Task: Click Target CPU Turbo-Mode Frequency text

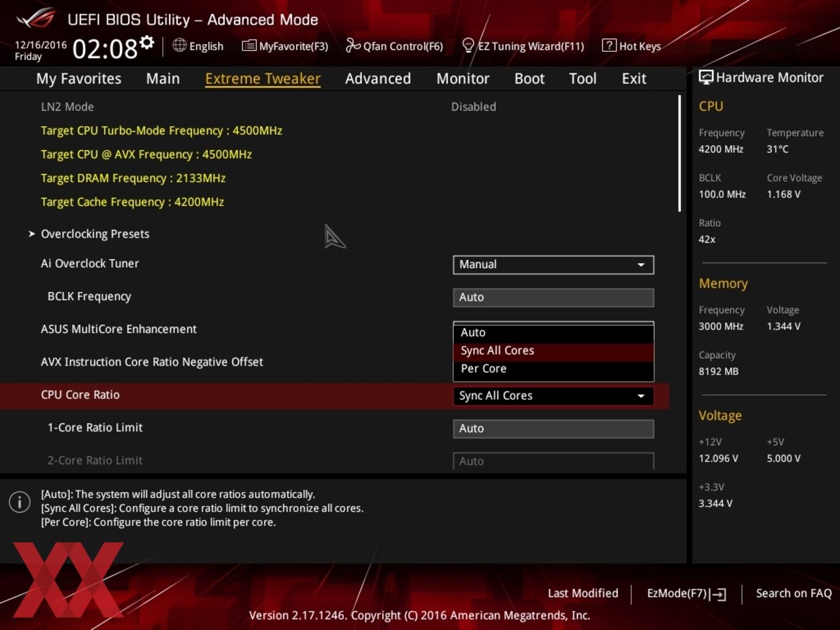Action: 161,130
